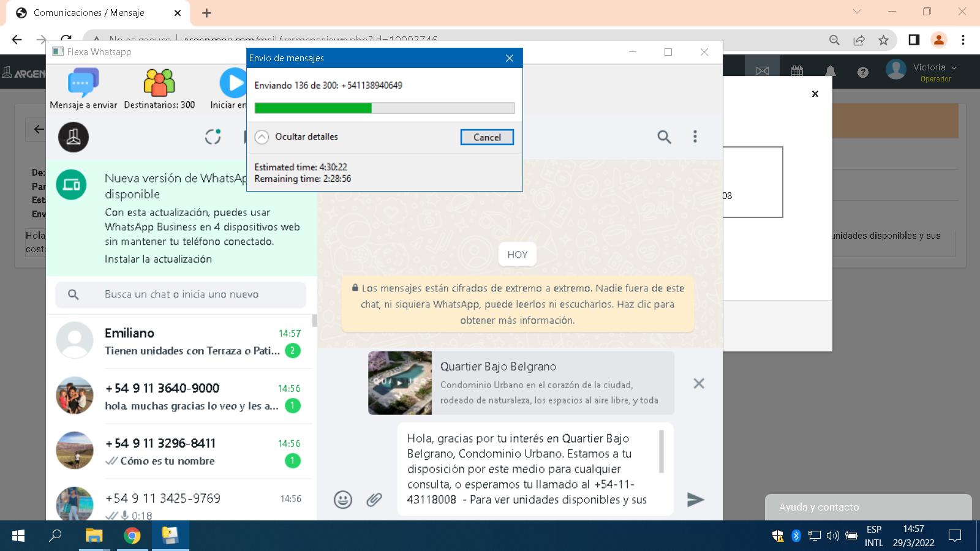Open Chrome from the taskbar
This screenshot has width=980, height=551.
click(132, 536)
